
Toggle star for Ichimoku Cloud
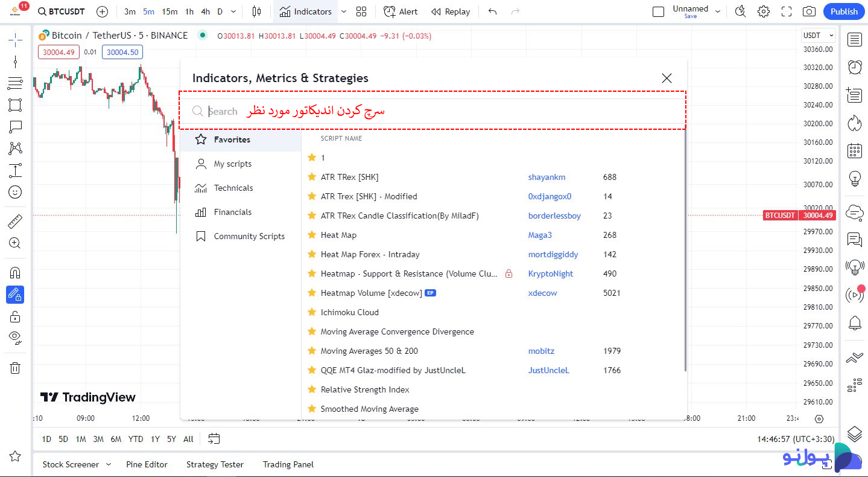312,312
